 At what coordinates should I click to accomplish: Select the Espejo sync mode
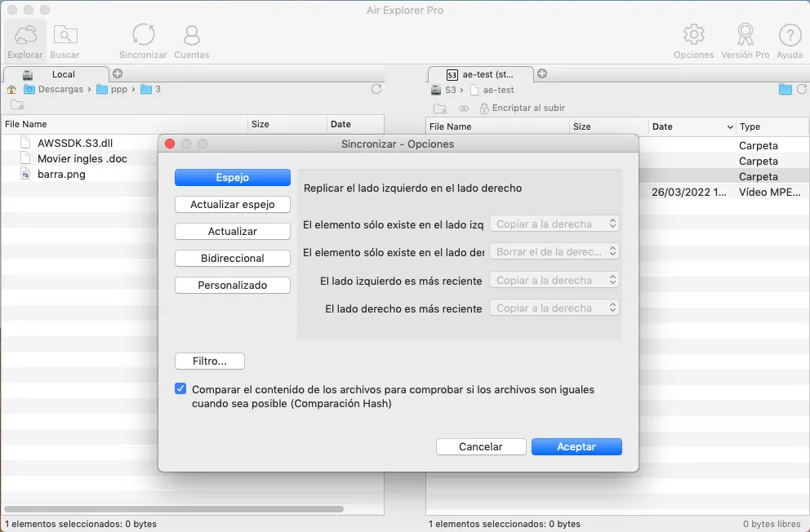pos(233,178)
